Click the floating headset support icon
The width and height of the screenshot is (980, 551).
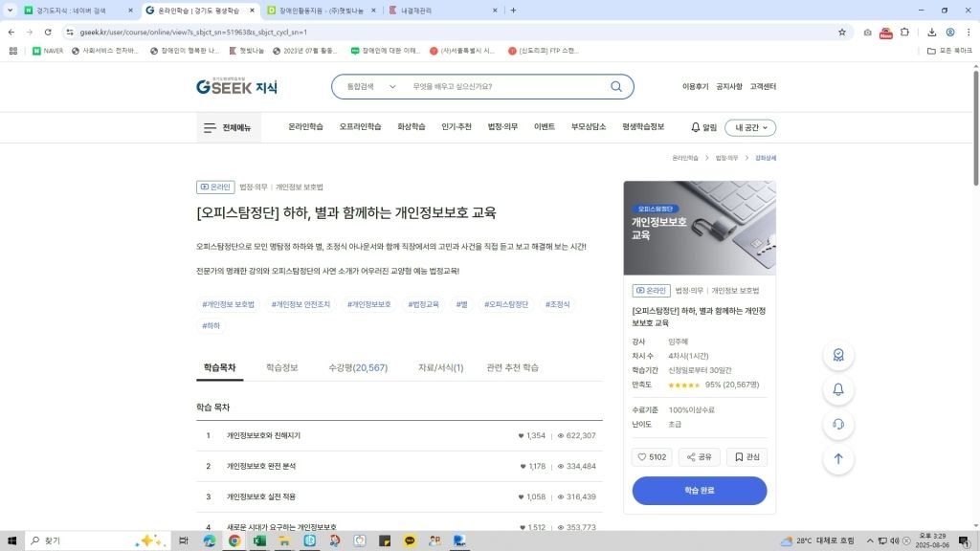click(838, 424)
